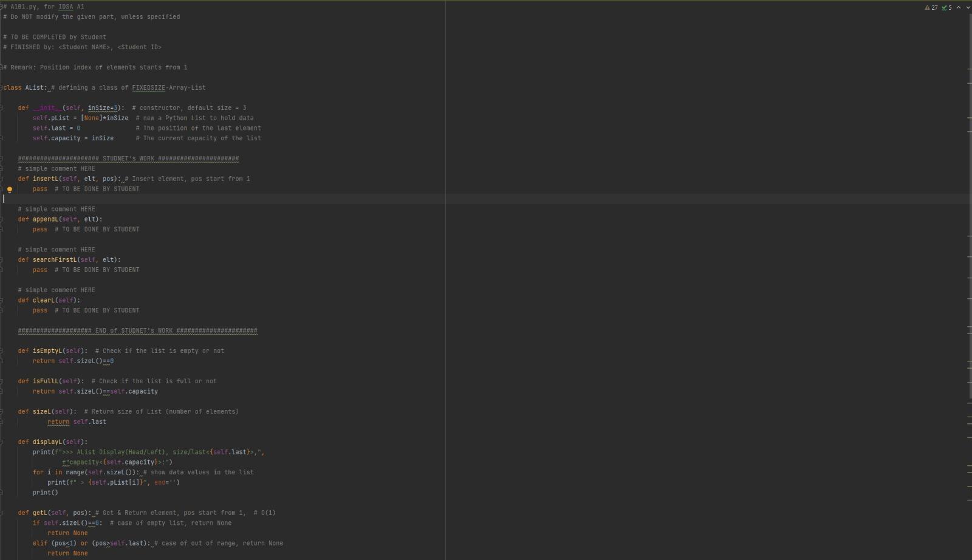The width and height of the screenshot is (972, 560).
Task: Click the comment 'Do NOT modify the given part'
Action: tap(91, 17)
